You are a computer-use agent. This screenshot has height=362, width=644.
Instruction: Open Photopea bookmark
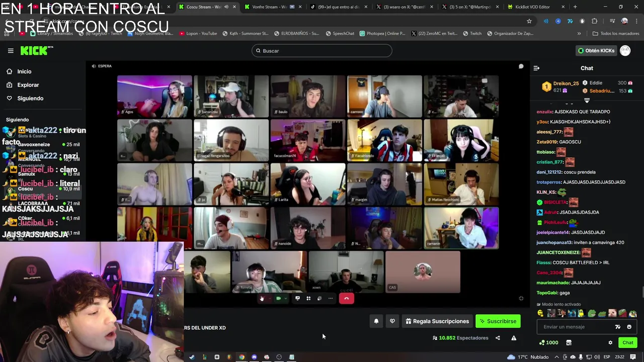[x=382, y=34]
